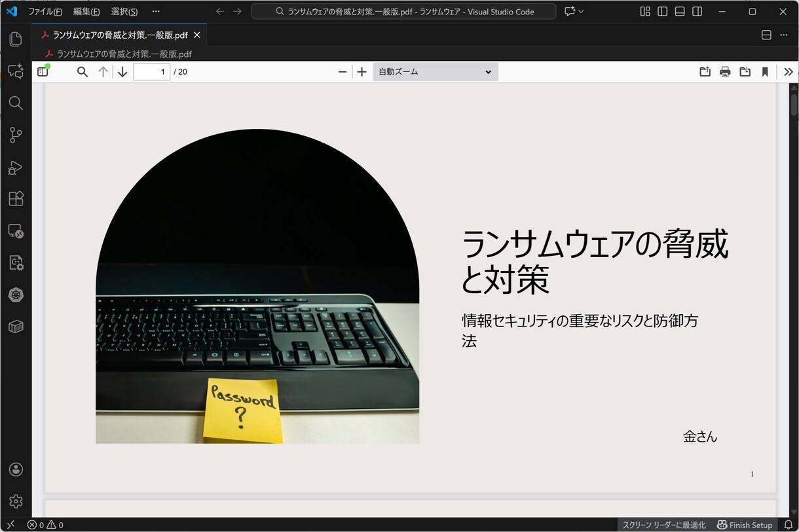Viewport: 799px width, 532px height.
Task: Navigate forward with the arrow button
Action: tap(237, 12)
